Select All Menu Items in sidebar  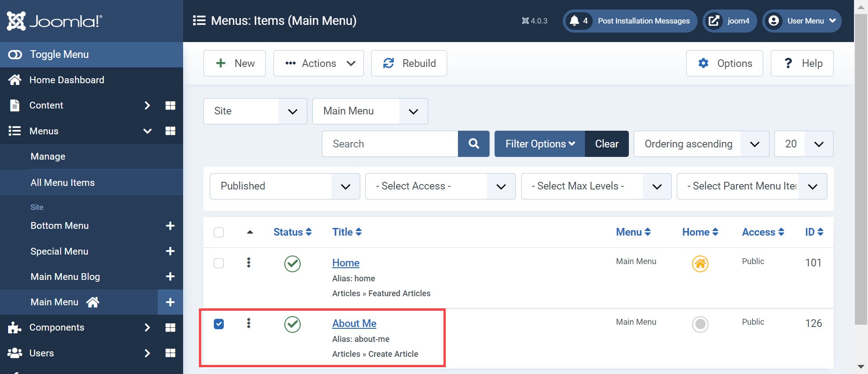coord(63,183)
